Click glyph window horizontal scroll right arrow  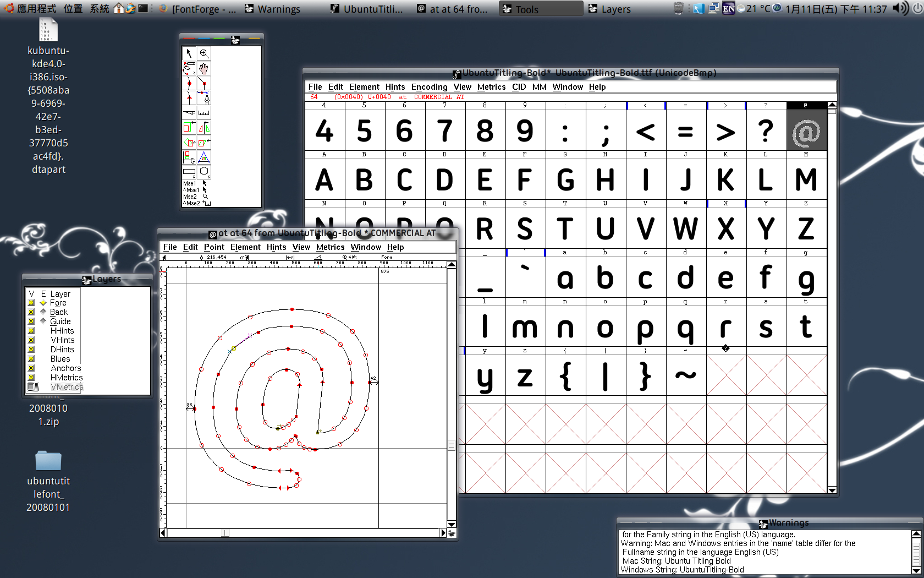[443, 533]
